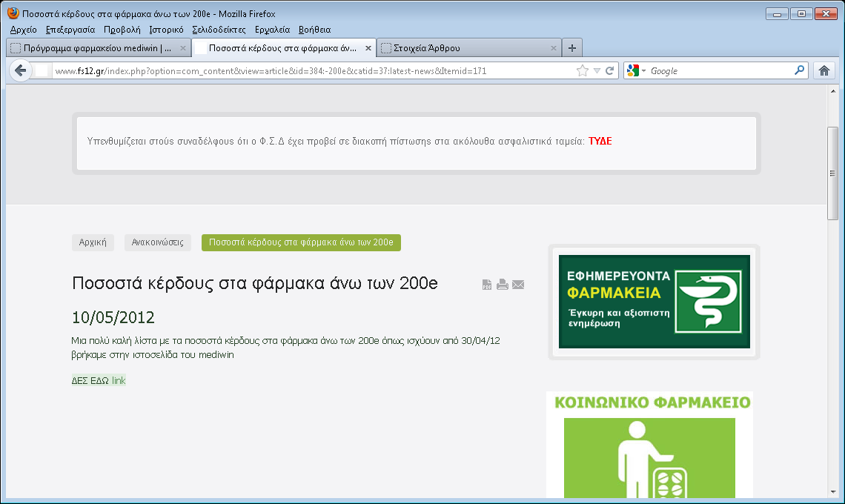This screenshot has width=845, height=504.
Task: Open the Βοήθεια menu
Action: coord(314,30)
